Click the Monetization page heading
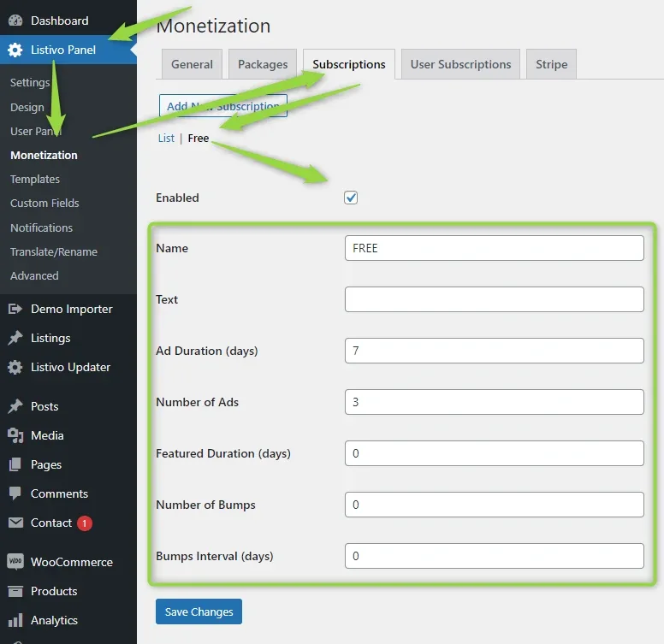This screenshot has width=664, height=644. coord(213,26)
